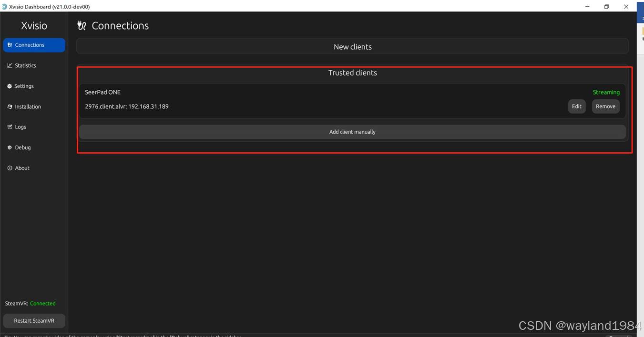Select the SeerPad ONE client name

click(103, 92)
